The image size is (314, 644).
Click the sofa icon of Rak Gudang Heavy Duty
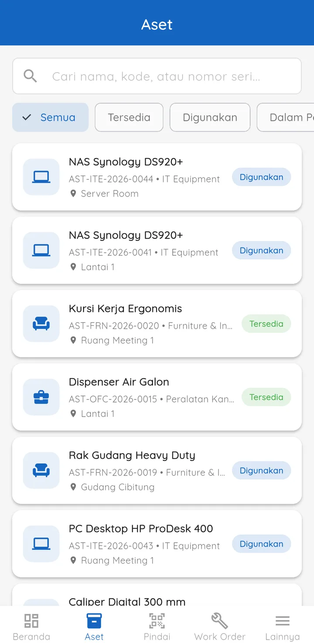41,470
